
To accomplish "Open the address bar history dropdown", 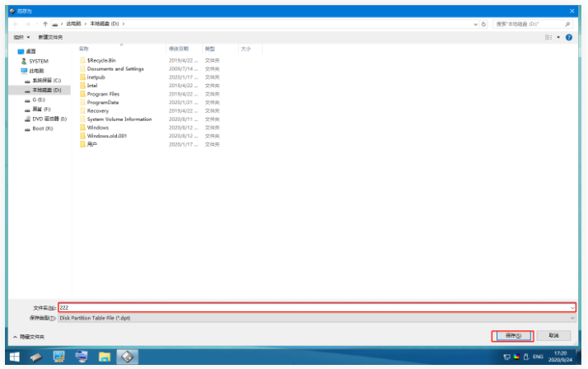I will (474, 25).
